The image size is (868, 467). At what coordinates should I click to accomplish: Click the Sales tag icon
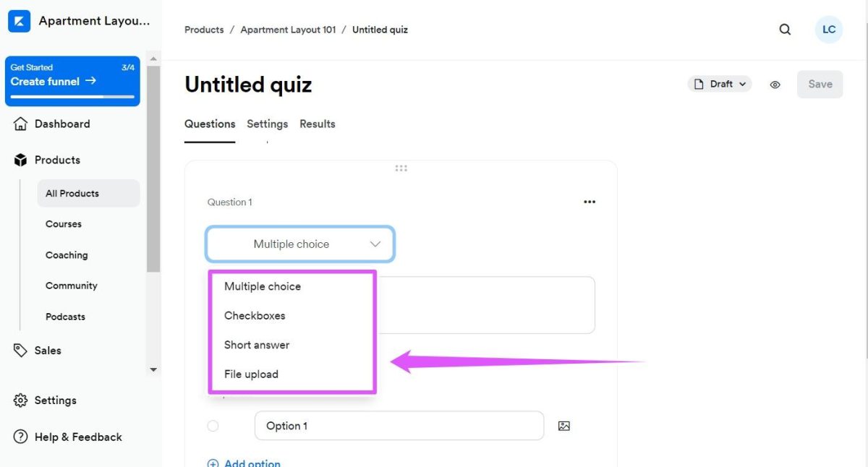coord(20,350)
